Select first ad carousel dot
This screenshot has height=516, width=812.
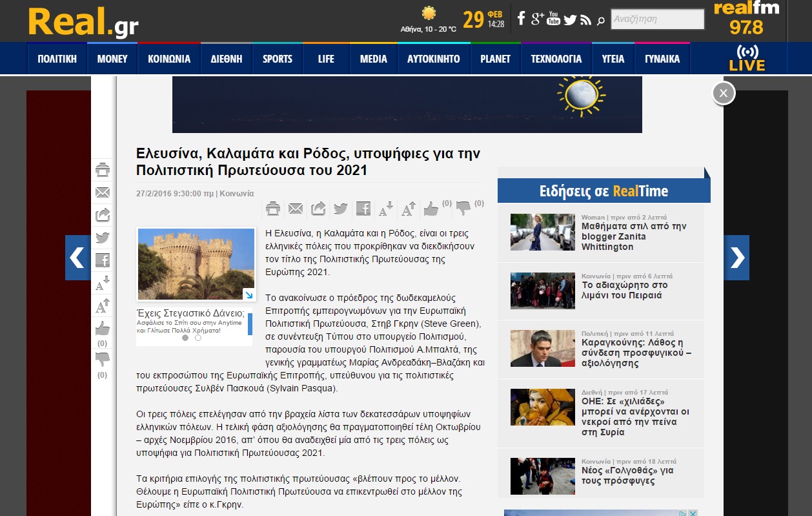185,338
